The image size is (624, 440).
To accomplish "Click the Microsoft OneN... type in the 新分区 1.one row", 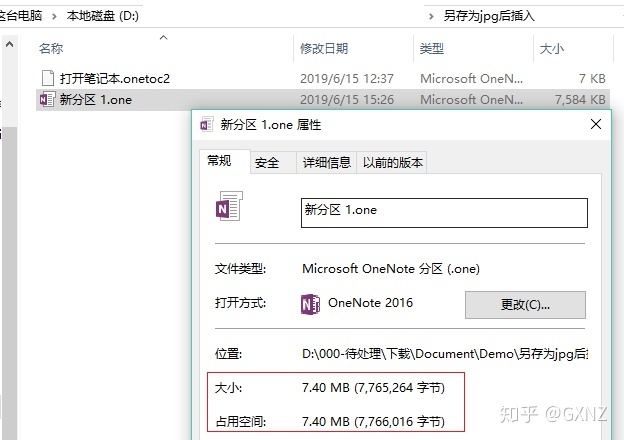I will click(472, 99).
